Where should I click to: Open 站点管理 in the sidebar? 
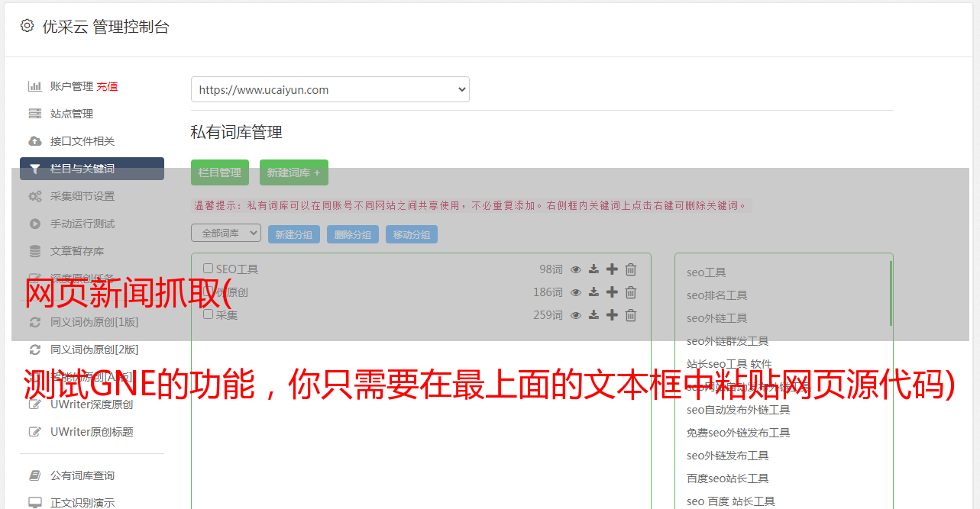pos(72,114)
